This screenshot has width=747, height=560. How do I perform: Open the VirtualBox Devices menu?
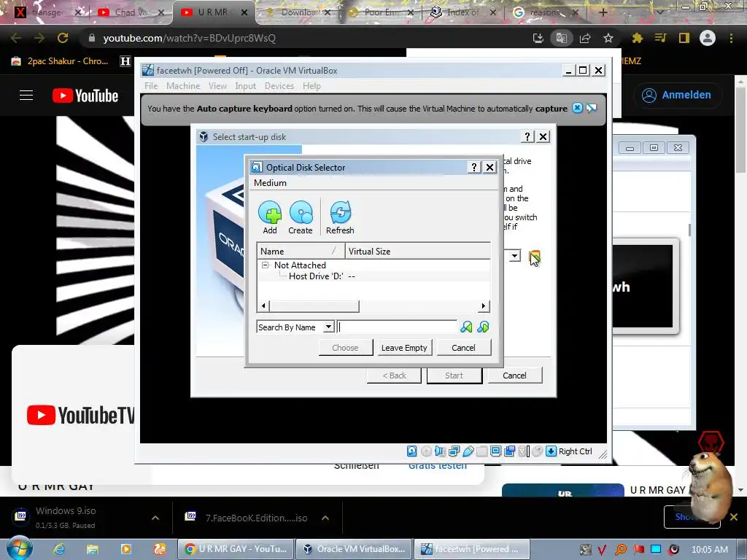coord(279,86)
